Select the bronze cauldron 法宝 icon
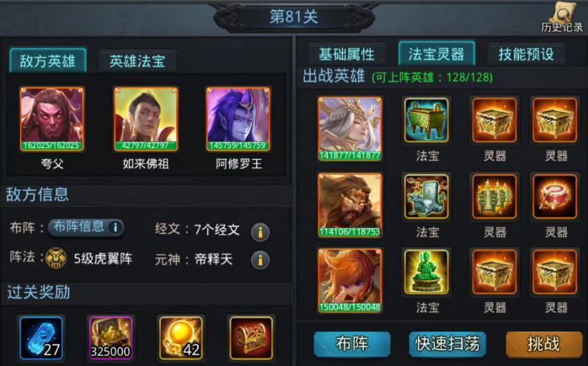Viewport: 588px width, 366px height. [426, 120]
